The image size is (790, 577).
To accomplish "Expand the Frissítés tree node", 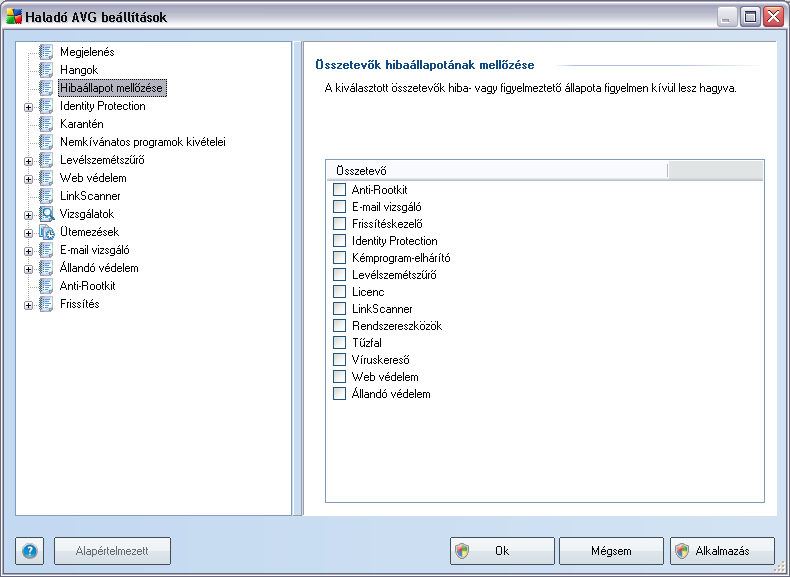I will point(28,305).
